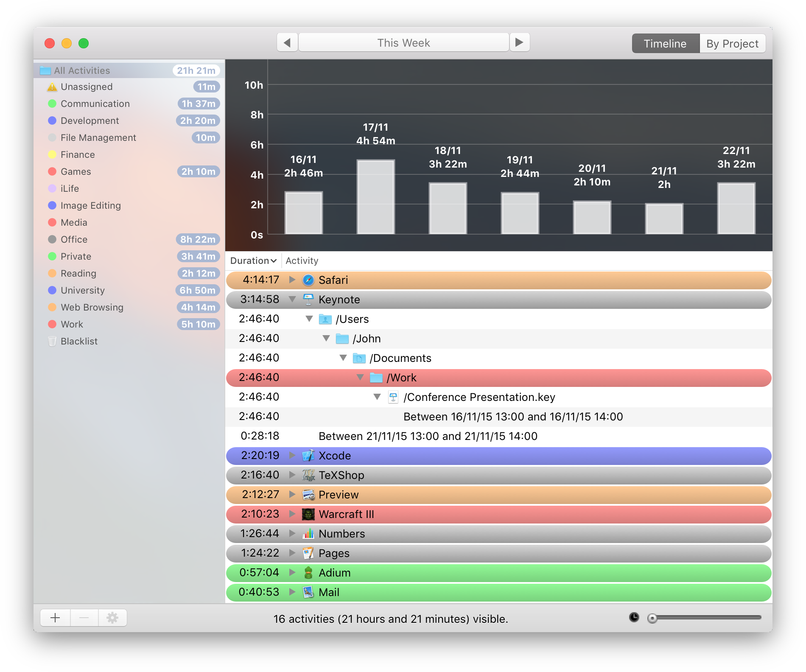Select the 16/11 bar in chart
Image resolution: width=806 pixels, height=672 pixels.
tap(304, 213)
